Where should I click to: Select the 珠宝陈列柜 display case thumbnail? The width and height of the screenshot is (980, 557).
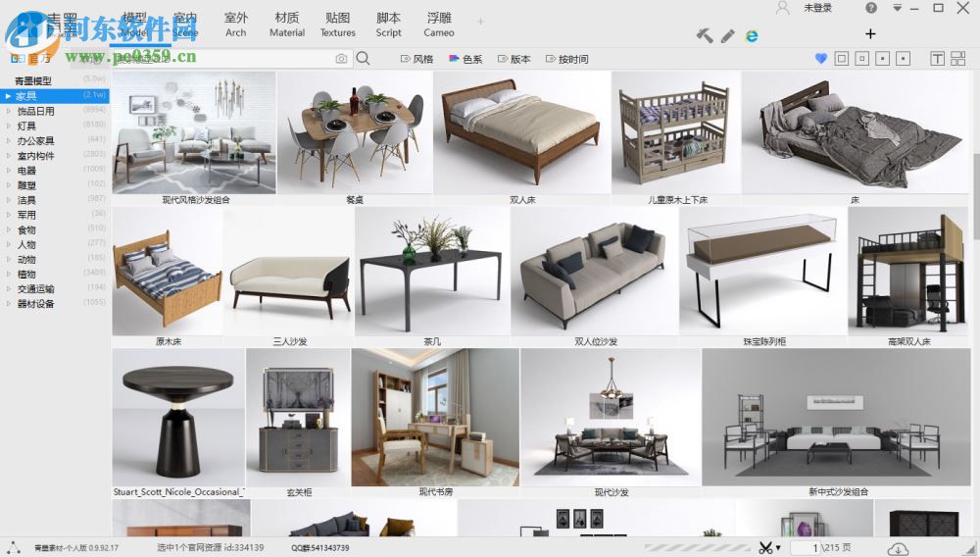point(763,272)
